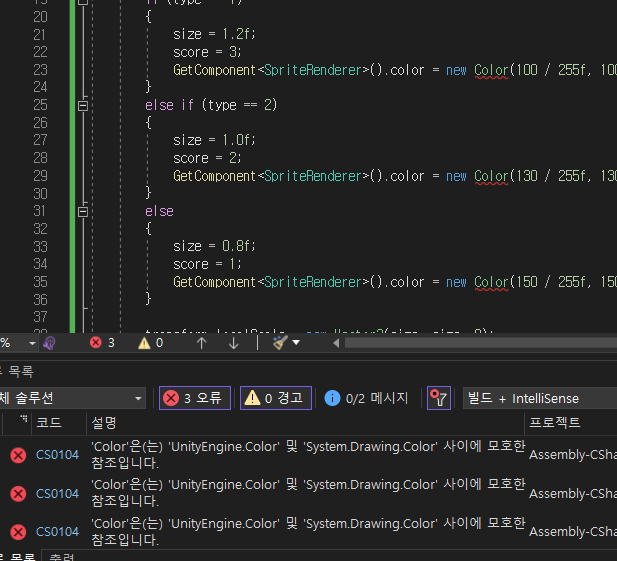
Task: Click the underlined Color on line 29
Action: click(491, 176)
